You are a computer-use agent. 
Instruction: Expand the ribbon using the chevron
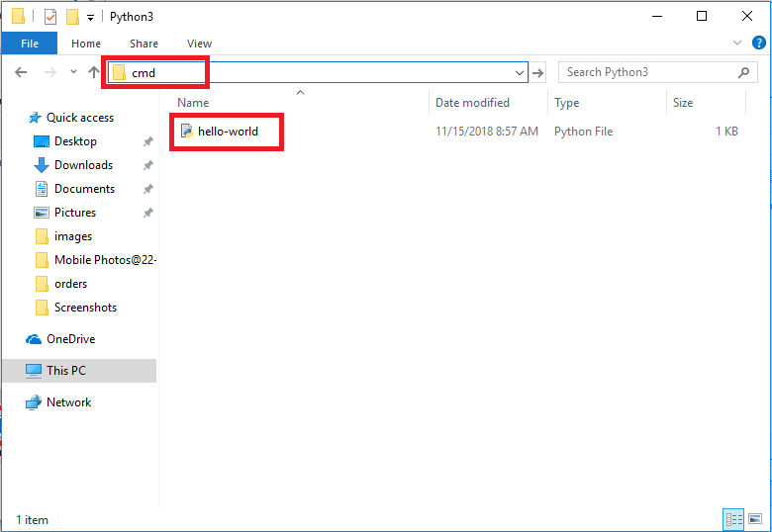click(x=737, y=43)
